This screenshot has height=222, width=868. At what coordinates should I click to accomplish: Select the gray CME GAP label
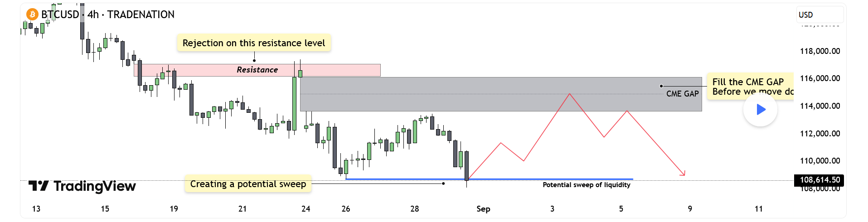[682, 94]
